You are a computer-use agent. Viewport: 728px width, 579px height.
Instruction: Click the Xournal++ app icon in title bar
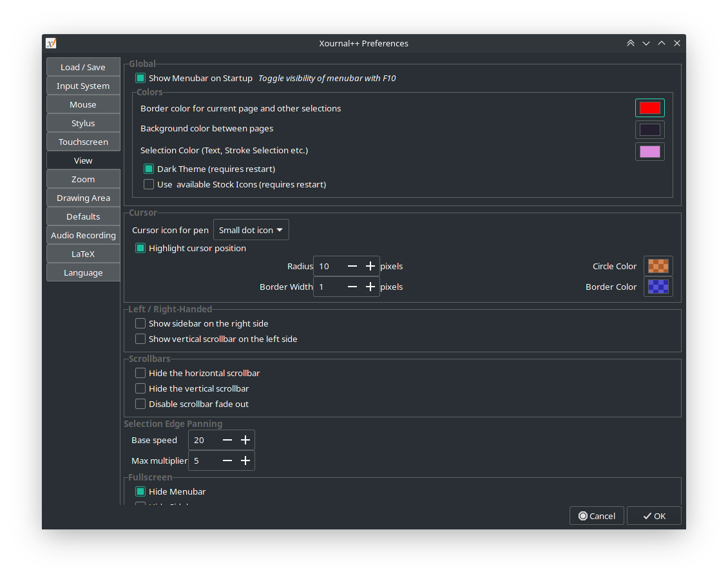pyautogui.click(x=51, y=43)
